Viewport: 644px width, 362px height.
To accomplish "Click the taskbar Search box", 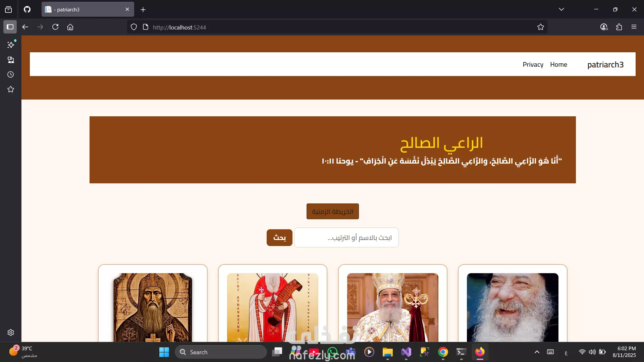I will point(221,352).
